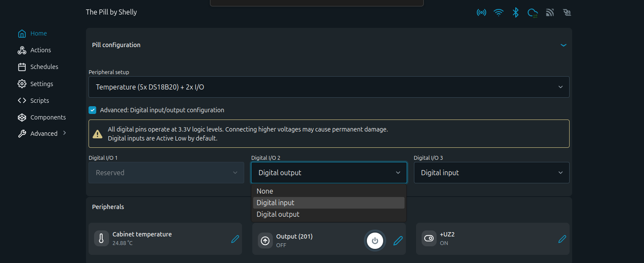
Task: Open the Peripheral setup dropdown
Action: tap(328, 87)
